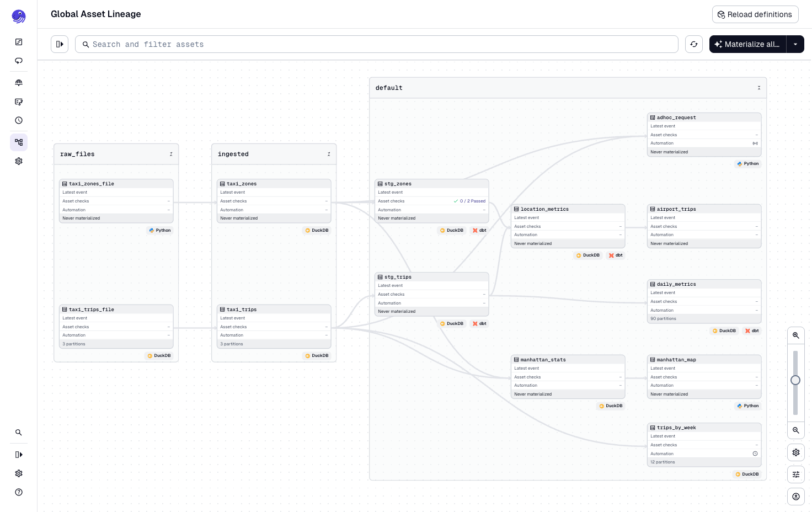Click the refresh icon beside the search bar
This screenshot has height=512, width=812.
click(694, 44)
